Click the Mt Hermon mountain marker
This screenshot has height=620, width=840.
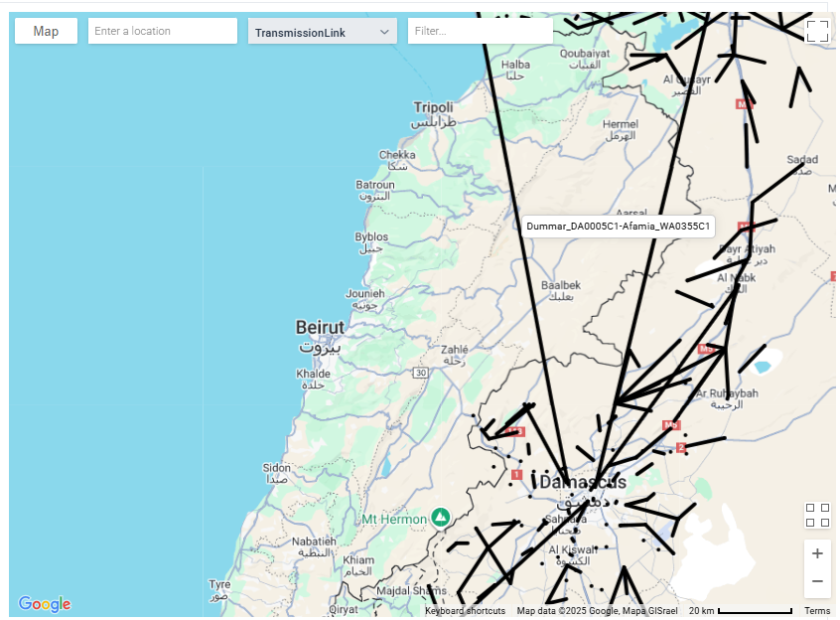pyautogui.click(x=441, y=518)
